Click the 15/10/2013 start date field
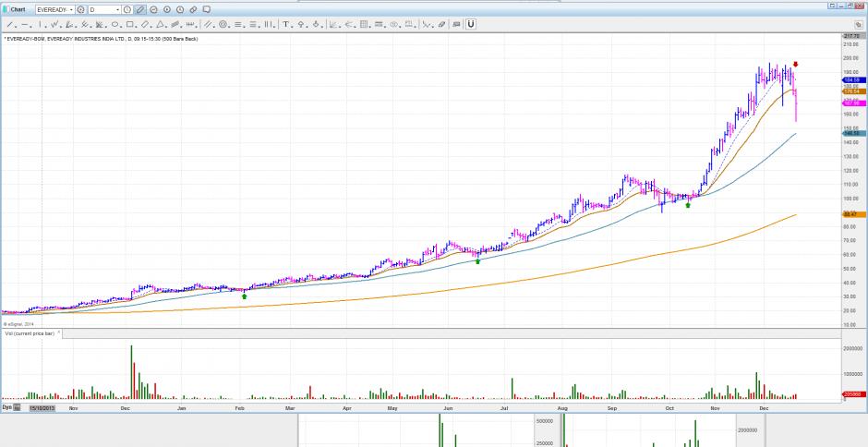This screenshot has width=868, height=447. click(42, 407)
